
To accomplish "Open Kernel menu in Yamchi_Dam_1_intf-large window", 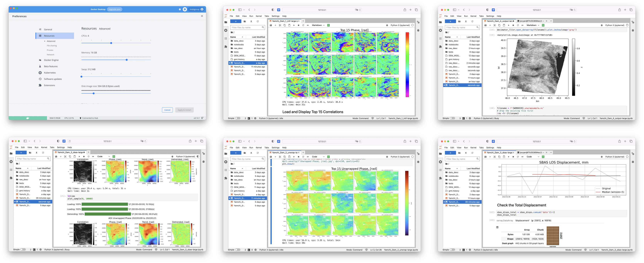I will (x=258, y=16).
